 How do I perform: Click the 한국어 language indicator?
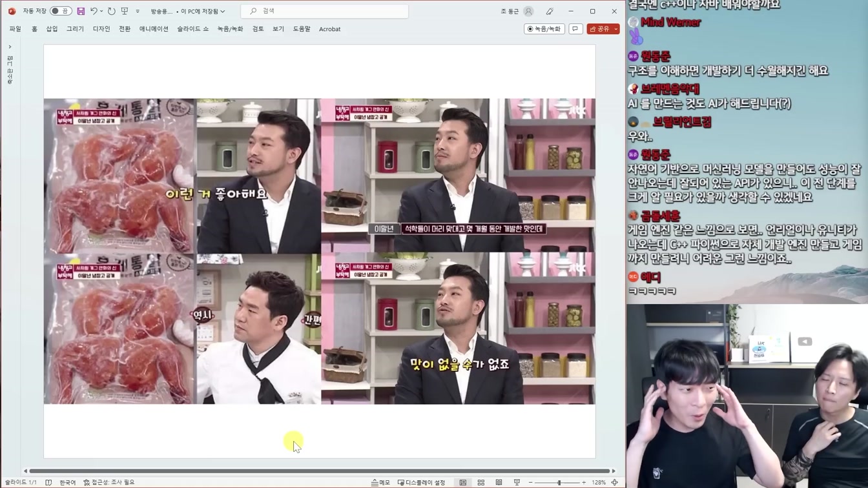(x=68, y=482)
